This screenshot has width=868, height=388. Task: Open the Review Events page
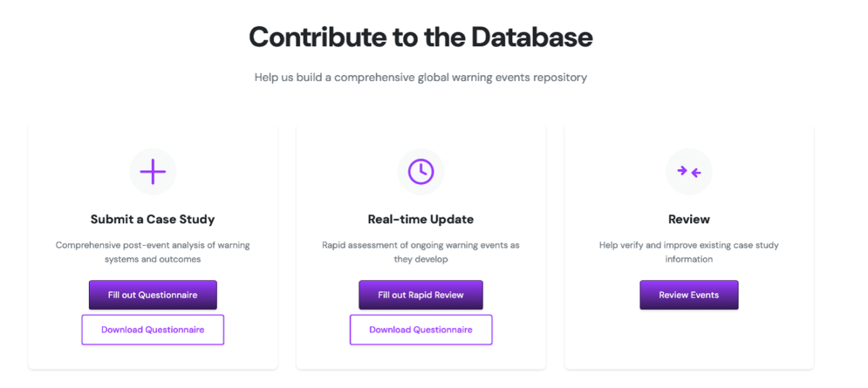click(x=689, y=295)
